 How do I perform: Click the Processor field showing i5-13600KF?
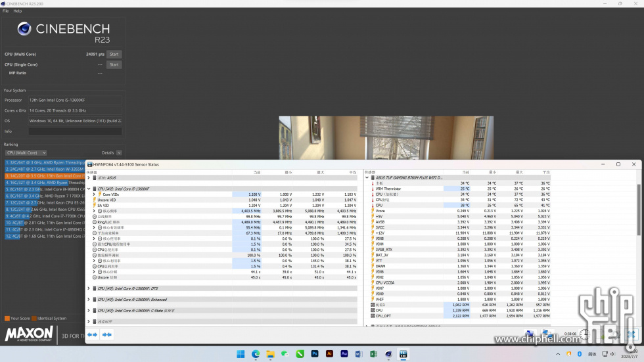[x=75, y=100]
